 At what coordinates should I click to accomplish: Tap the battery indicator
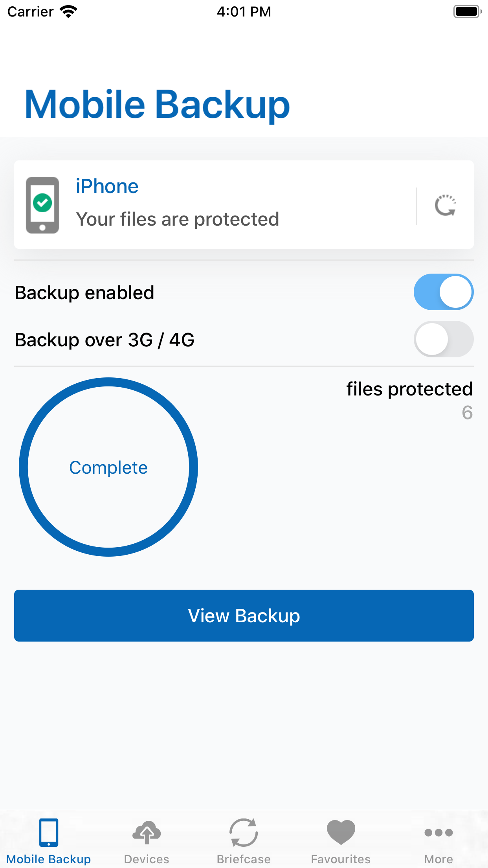coord(467,11)
